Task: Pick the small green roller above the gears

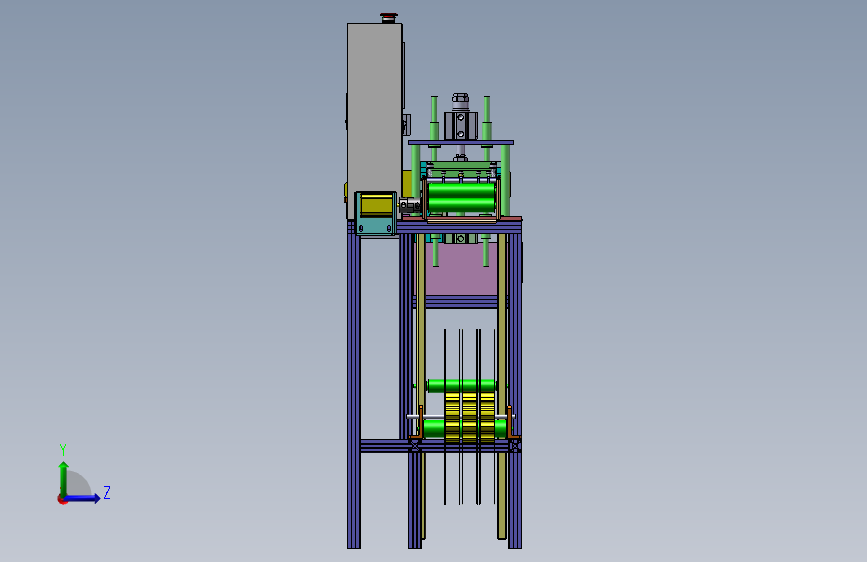Action: [x=461, y=386]
